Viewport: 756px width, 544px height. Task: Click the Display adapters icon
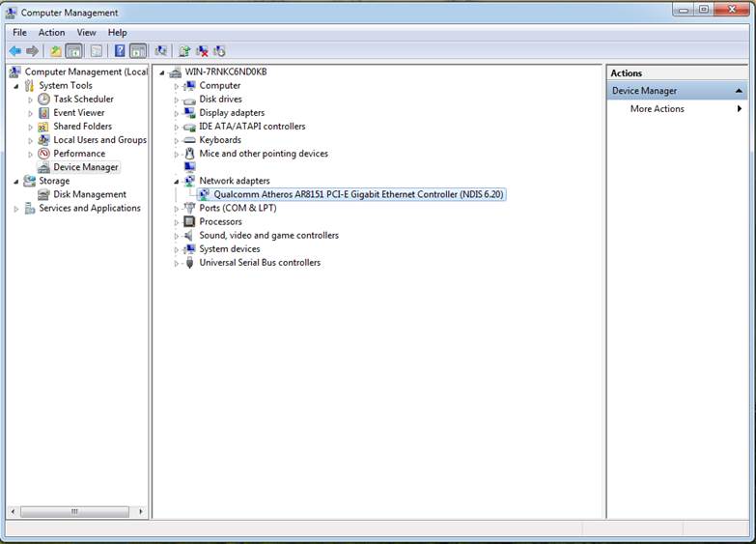pos(189,112)
